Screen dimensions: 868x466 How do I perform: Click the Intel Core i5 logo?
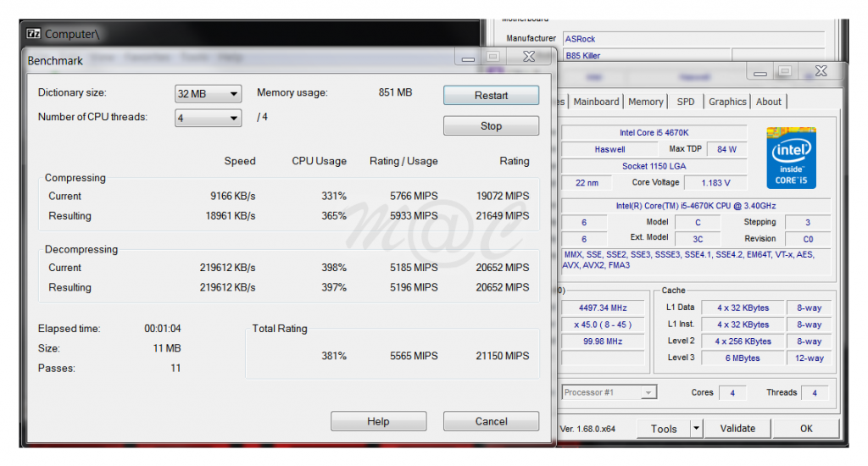[x=791, y=158]
